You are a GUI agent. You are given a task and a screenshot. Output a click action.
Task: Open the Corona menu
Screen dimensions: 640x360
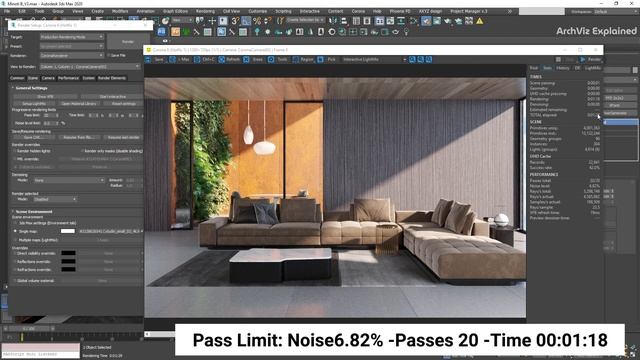coord(358,11)
